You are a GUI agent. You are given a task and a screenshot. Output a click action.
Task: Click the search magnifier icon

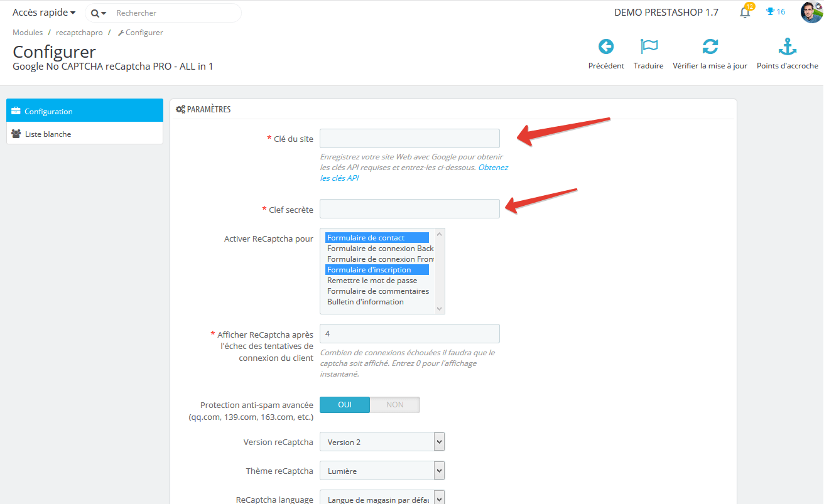click(95, 13)
